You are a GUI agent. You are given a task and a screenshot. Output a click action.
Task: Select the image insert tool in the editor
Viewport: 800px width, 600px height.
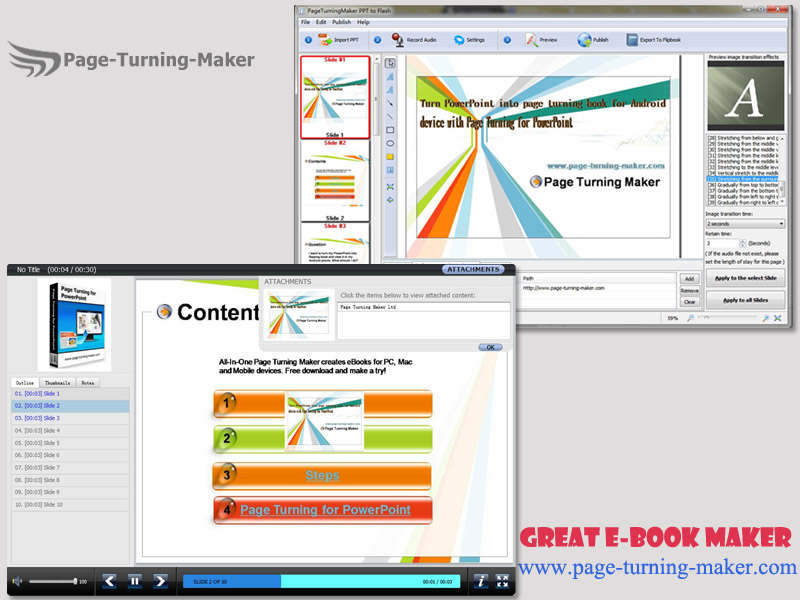(x=390, y=170)
